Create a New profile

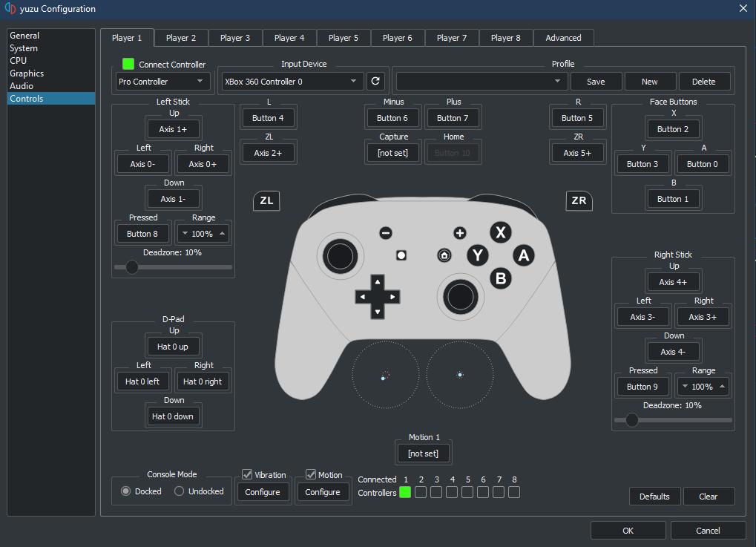649,82
